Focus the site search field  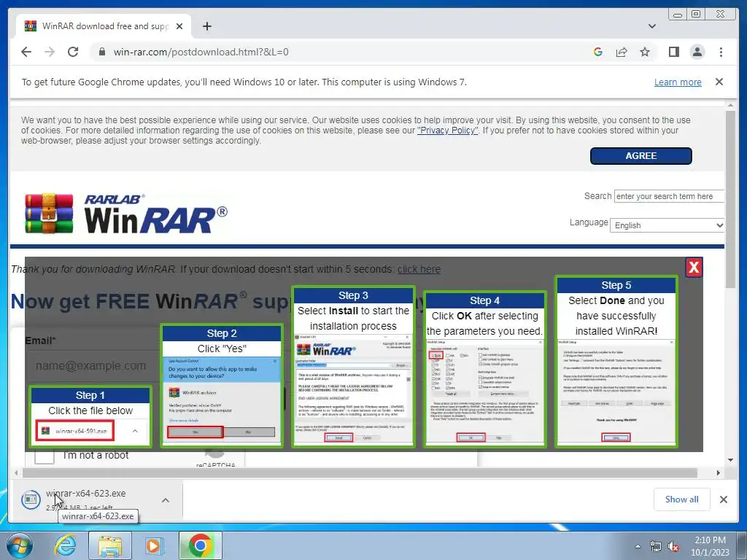pyautogui.click(x=669, y=196)
